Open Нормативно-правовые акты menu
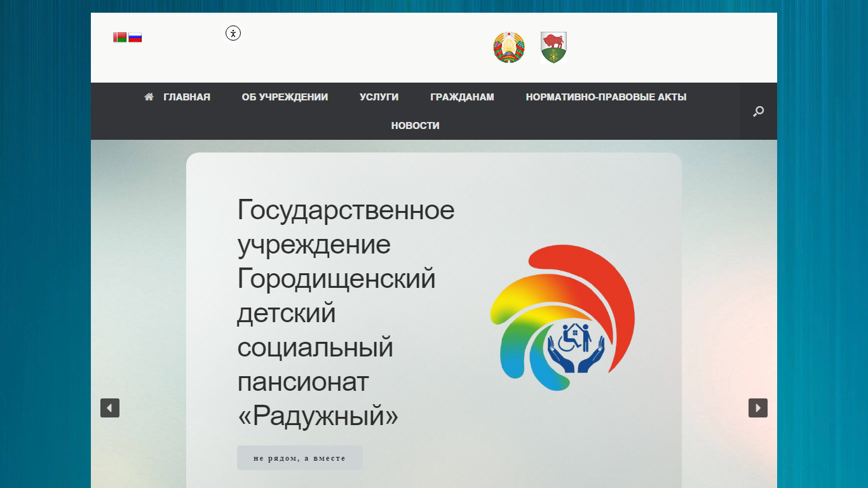 tap(606, 97)
